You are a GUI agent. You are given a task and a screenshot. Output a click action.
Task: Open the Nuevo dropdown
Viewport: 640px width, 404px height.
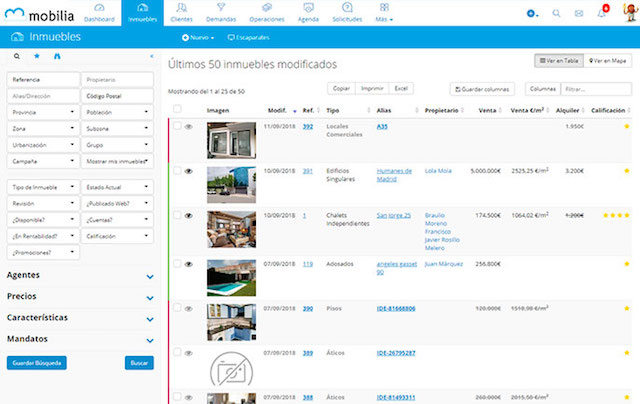coord(198,38)
